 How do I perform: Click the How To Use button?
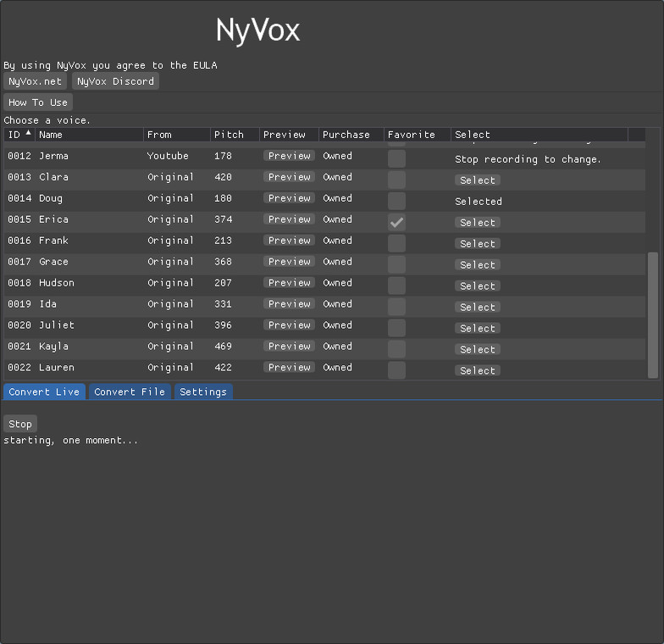(x=37, y=103)
